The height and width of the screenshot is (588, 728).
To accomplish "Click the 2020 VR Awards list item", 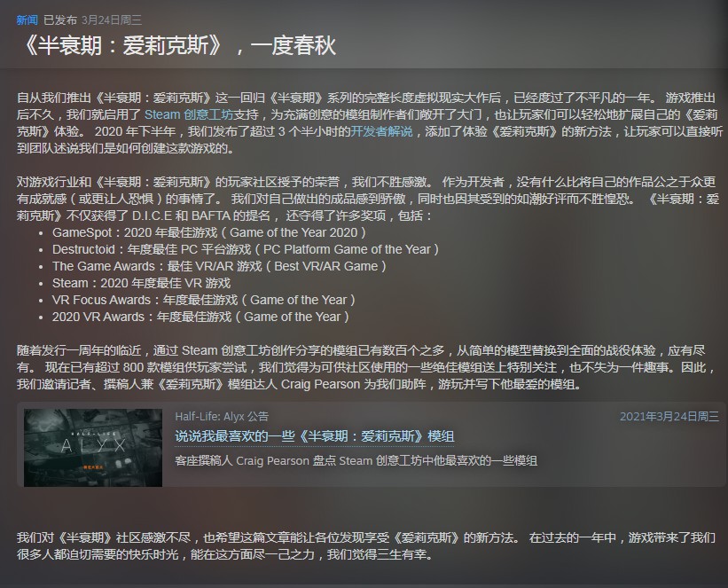I will (200, 317).
